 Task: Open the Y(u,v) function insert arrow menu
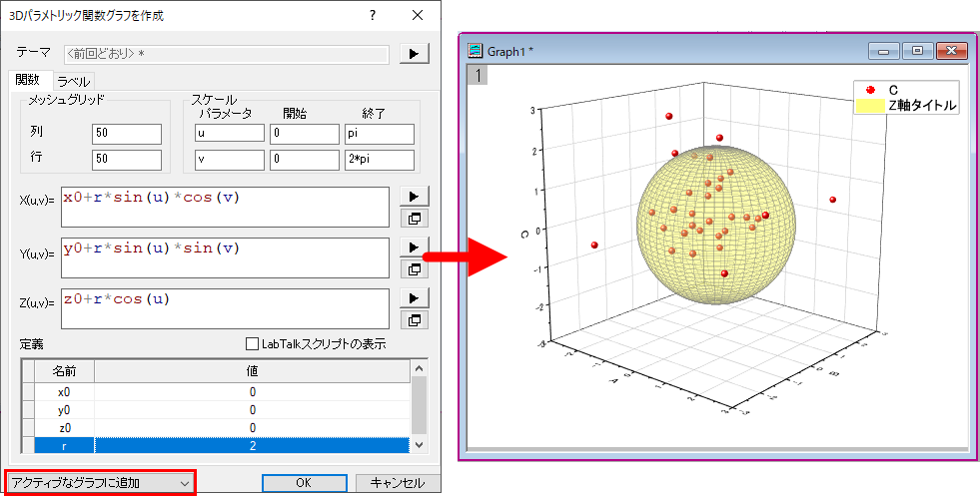[x=415, y=248]
